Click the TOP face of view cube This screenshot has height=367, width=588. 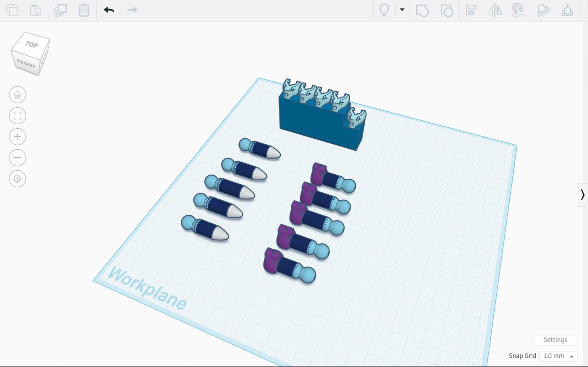[32, 44]
